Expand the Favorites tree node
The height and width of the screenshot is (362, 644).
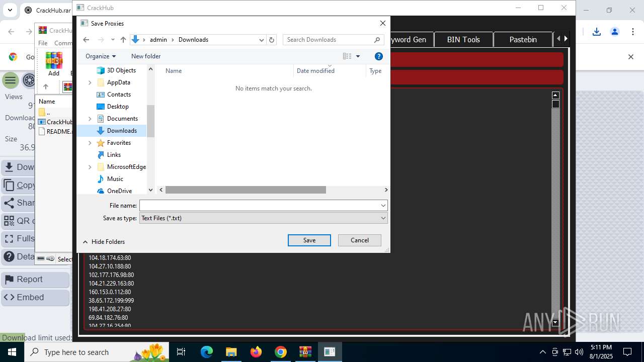90,143
